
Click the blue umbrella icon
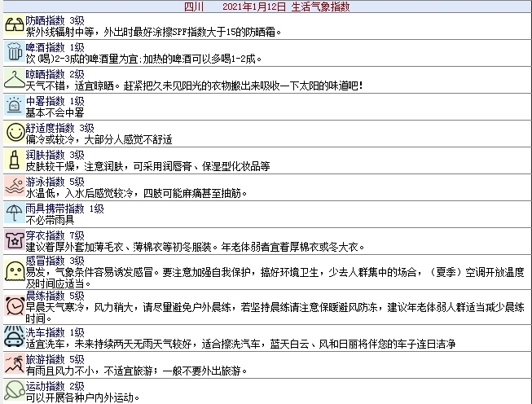13,213
